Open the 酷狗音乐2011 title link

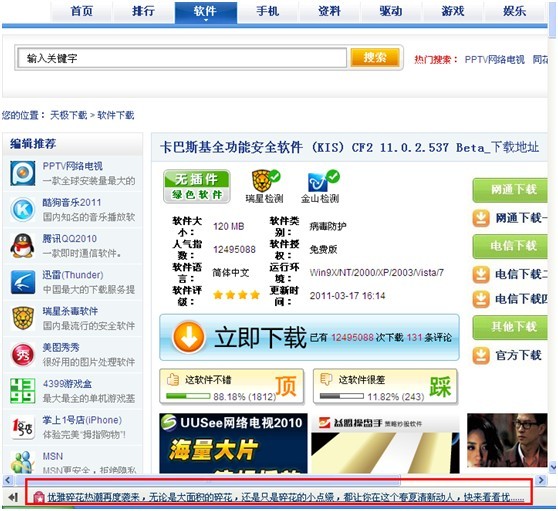pos(72,202)
